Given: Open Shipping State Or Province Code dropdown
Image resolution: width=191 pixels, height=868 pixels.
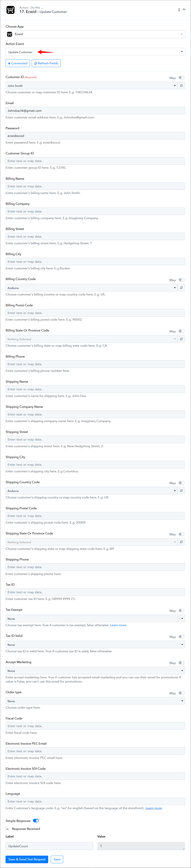Looking at the screenshot, I should point(92,542).
